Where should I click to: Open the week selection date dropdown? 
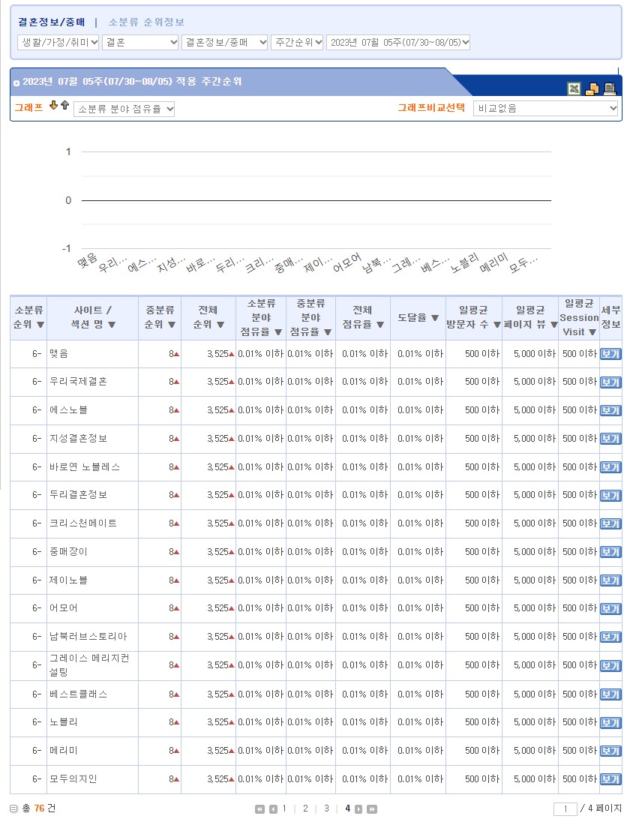[398, 42]
